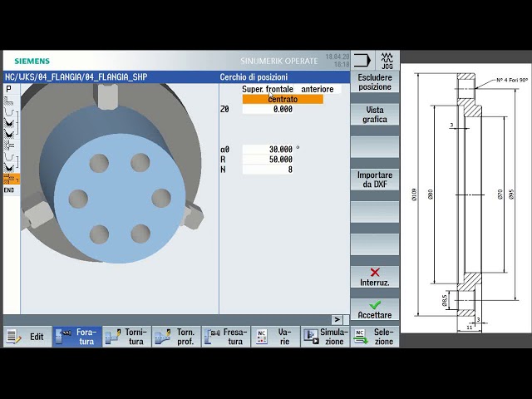Click the machine area icon beside JOG
The height and width of the screenshot is (399, 532).
pyautogui.click(x=362, y=61)
